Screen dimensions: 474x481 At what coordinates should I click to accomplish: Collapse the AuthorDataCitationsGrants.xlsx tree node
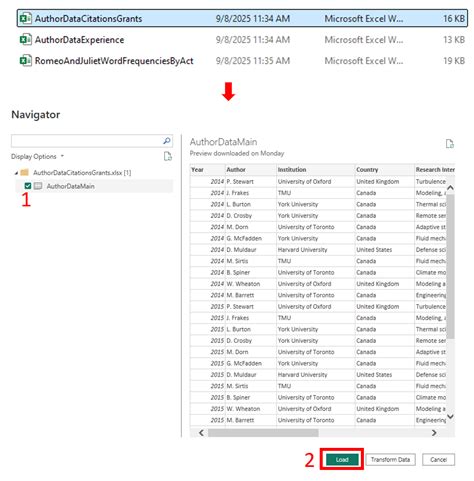pyautogui.click(x=16, y=173)
